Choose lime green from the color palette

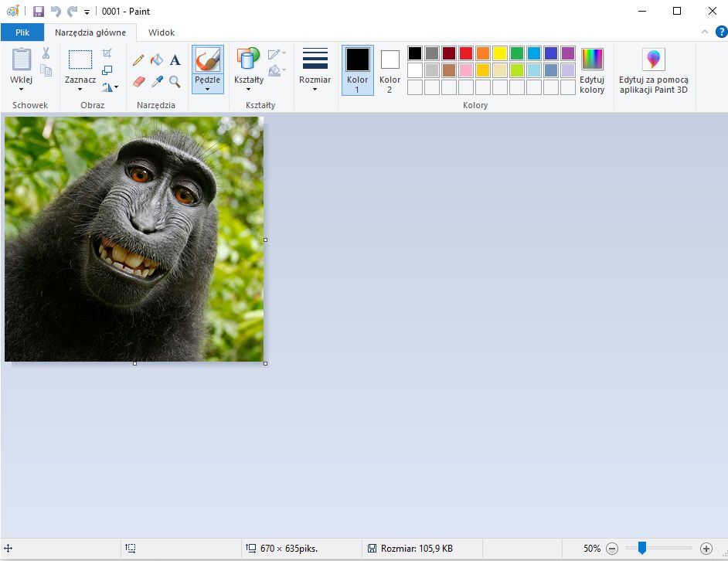pos(517,70)
